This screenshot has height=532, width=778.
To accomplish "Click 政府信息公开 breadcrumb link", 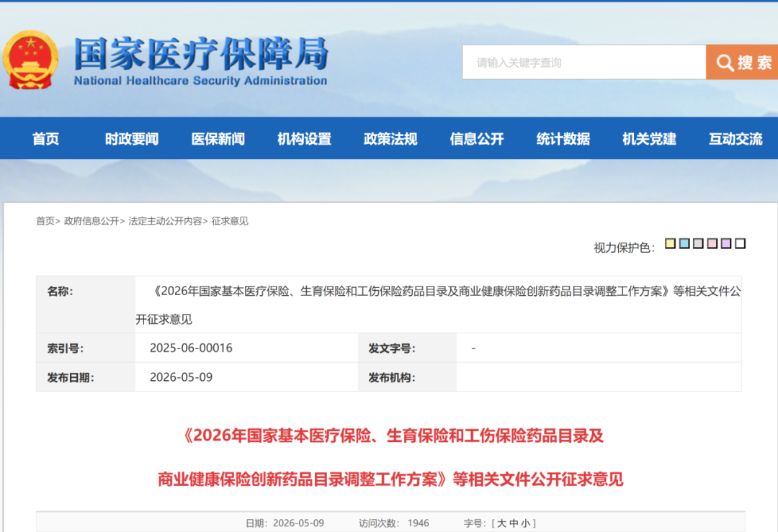I will (x=91, y=221).
